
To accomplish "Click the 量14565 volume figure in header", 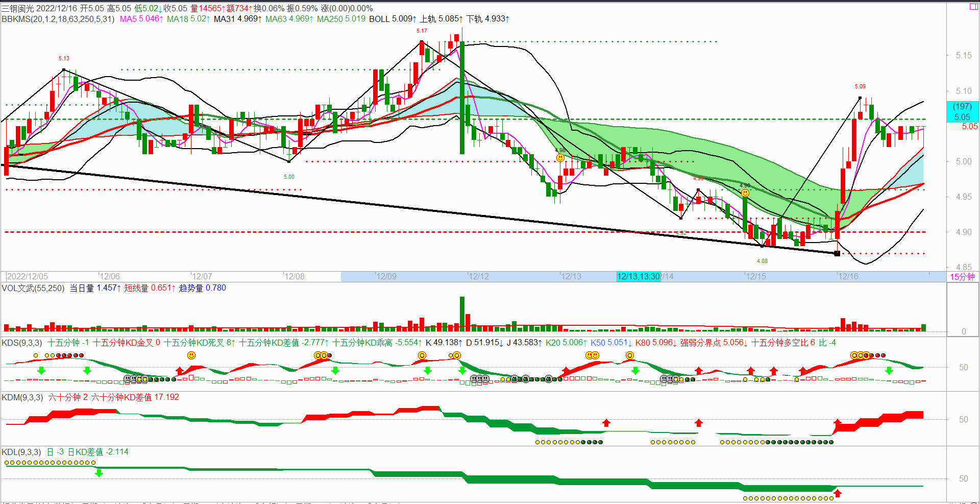I will click(x=208, y=8).
